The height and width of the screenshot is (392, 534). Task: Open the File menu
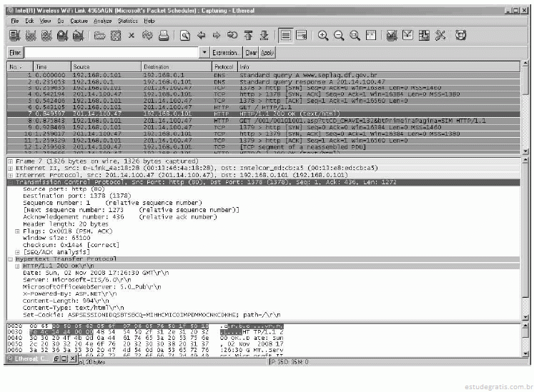coord(14,21)
